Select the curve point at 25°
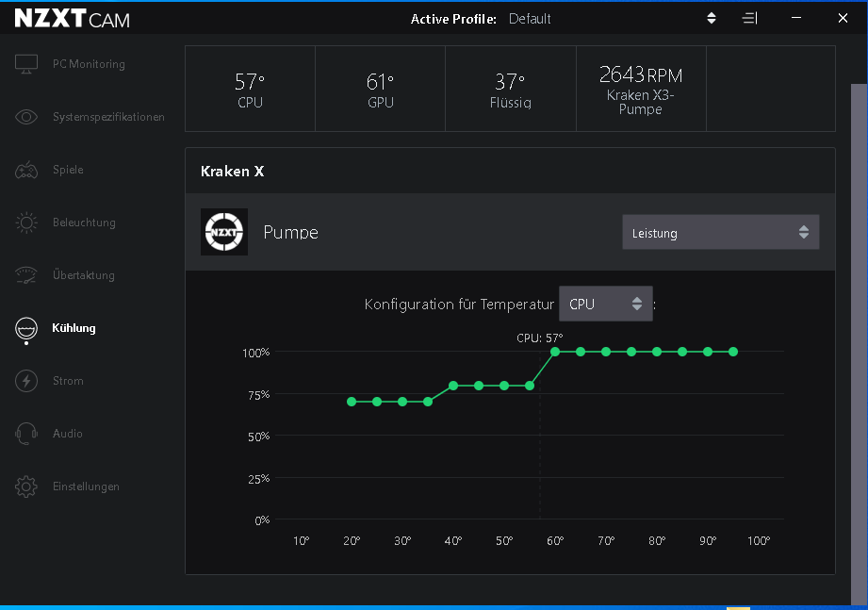Viewport: 868px width, 610px height. coord(377,402)
